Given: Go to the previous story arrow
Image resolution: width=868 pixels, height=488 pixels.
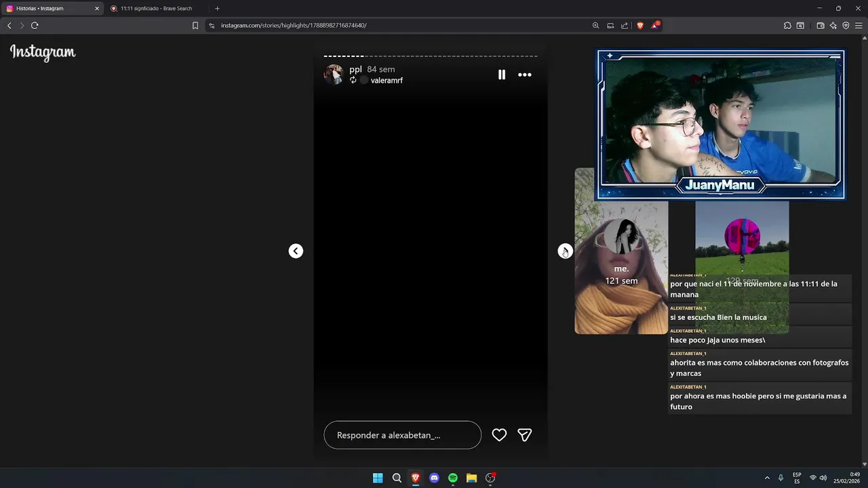Looking at the screenshot, I should coord(296,251).
